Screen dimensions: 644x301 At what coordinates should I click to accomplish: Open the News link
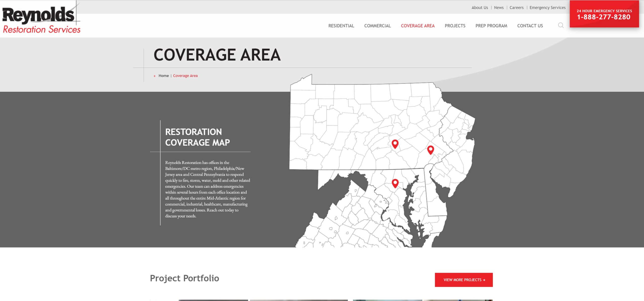coord(499,8)
